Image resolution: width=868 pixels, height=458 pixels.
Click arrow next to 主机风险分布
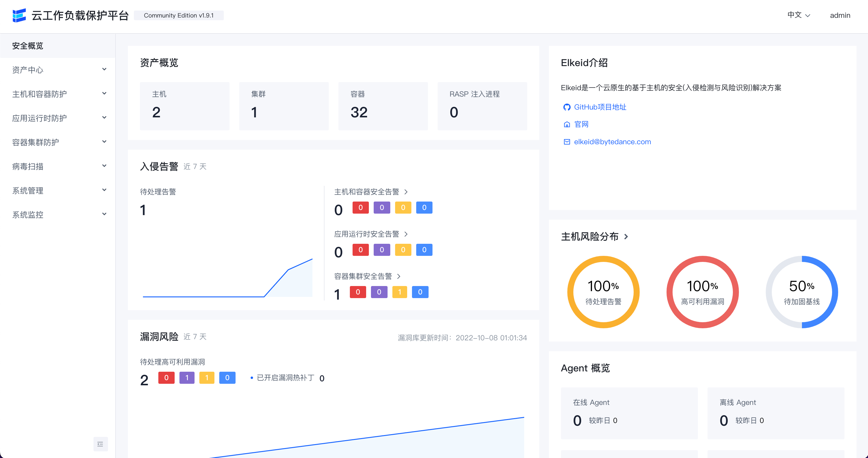click(x=626, y=237)
